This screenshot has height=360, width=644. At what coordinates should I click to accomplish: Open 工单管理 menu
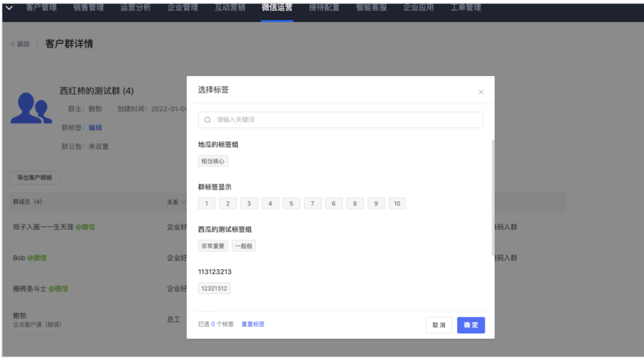click(x=466, y=8)
